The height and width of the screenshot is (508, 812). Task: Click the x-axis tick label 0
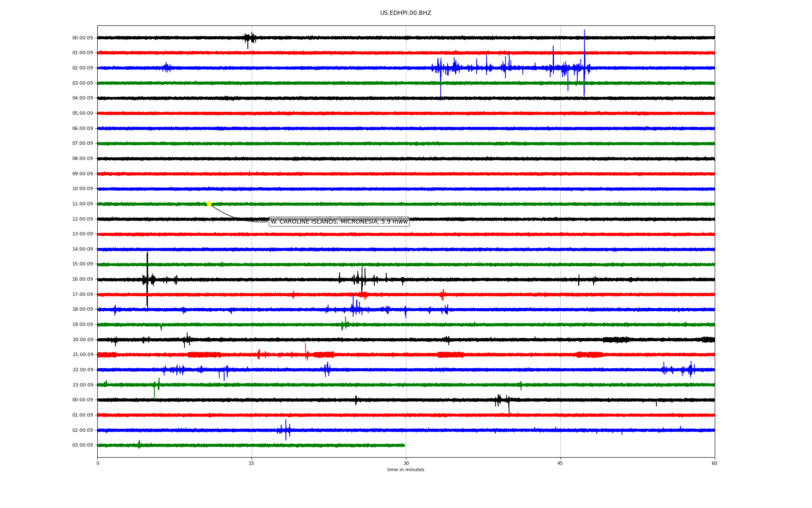click(98, 463)
